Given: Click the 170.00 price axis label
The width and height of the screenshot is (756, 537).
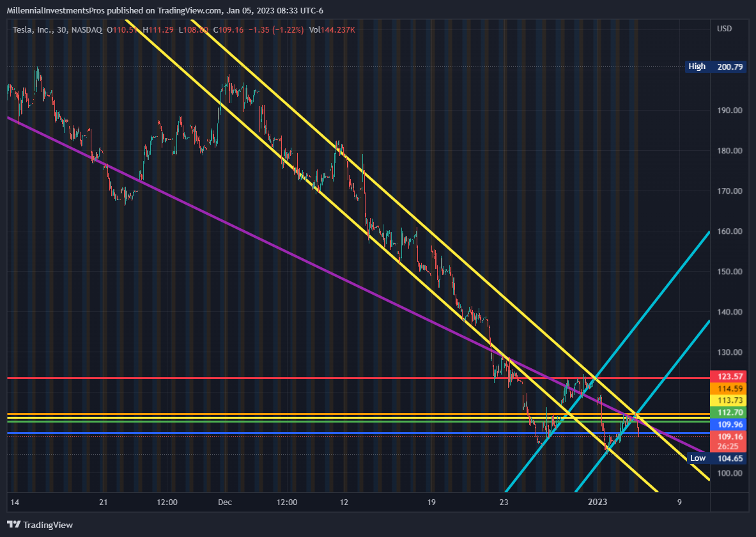Looking at the screenshot, I should (x=730, y=191).
